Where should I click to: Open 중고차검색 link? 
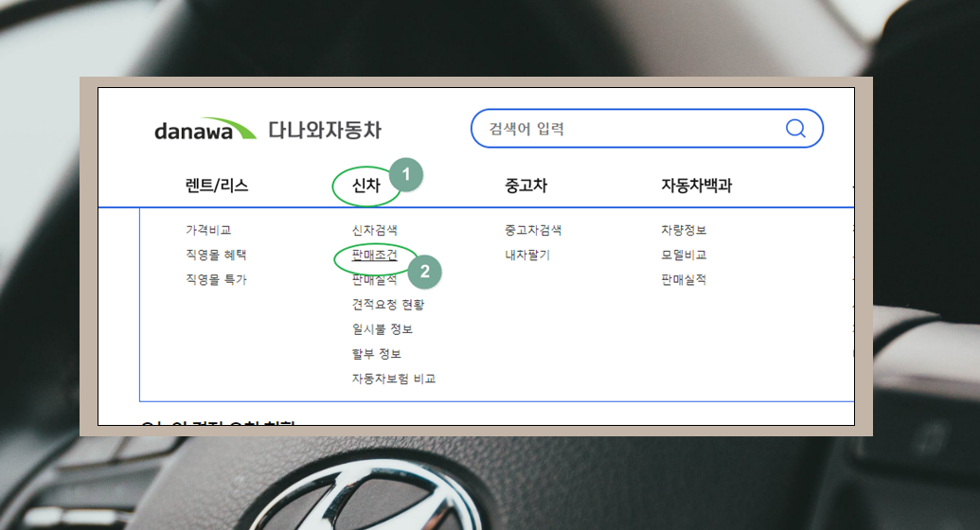533,230
